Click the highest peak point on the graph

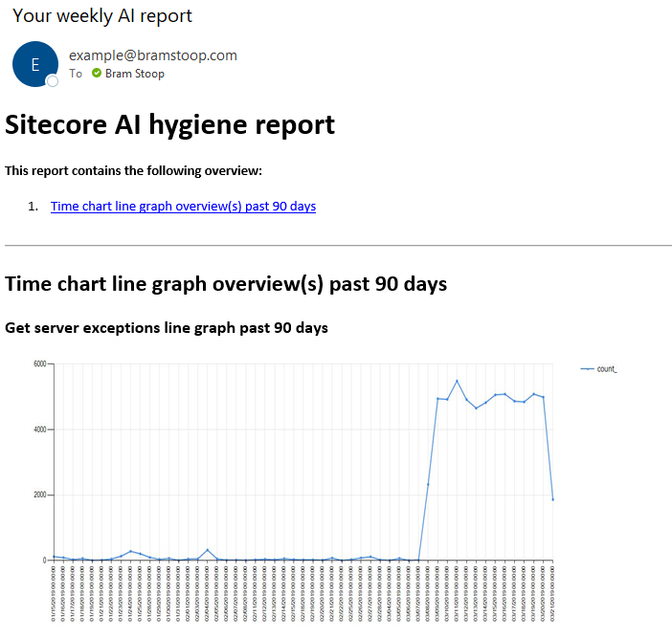coord(457,381)
